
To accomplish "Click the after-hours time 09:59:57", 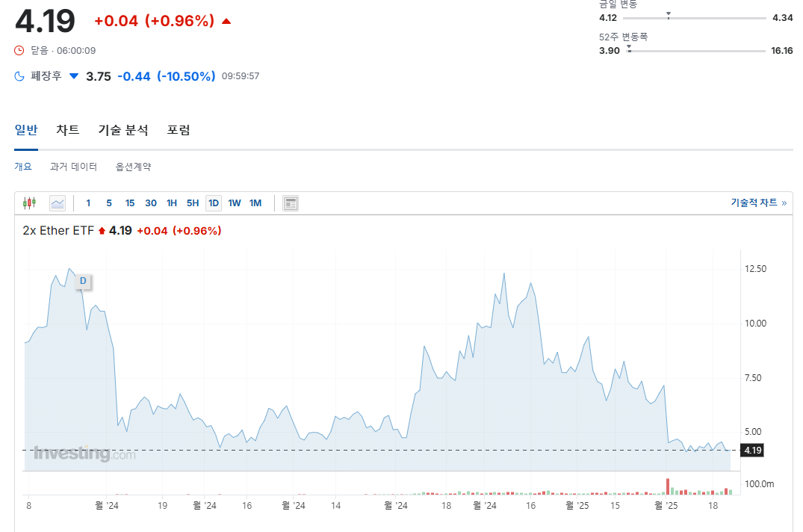I will tap(241, 75).
